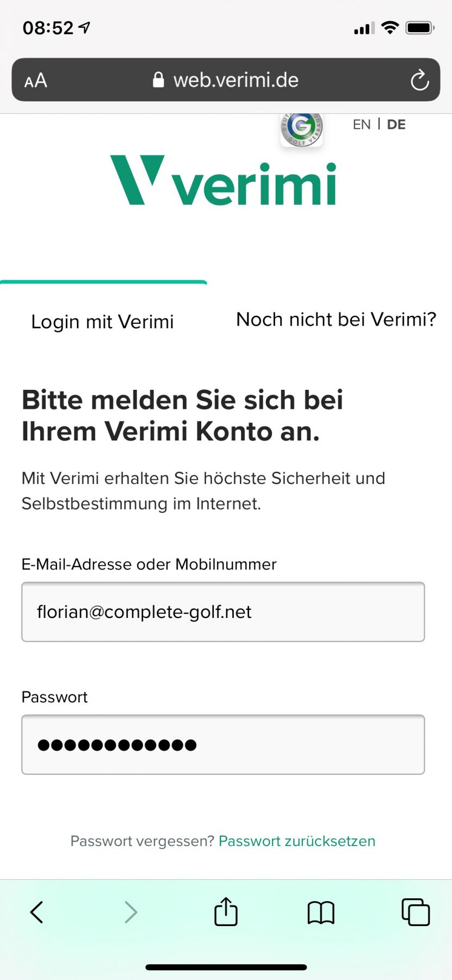Open the Safari share sheet

click(x=226, y=911)
